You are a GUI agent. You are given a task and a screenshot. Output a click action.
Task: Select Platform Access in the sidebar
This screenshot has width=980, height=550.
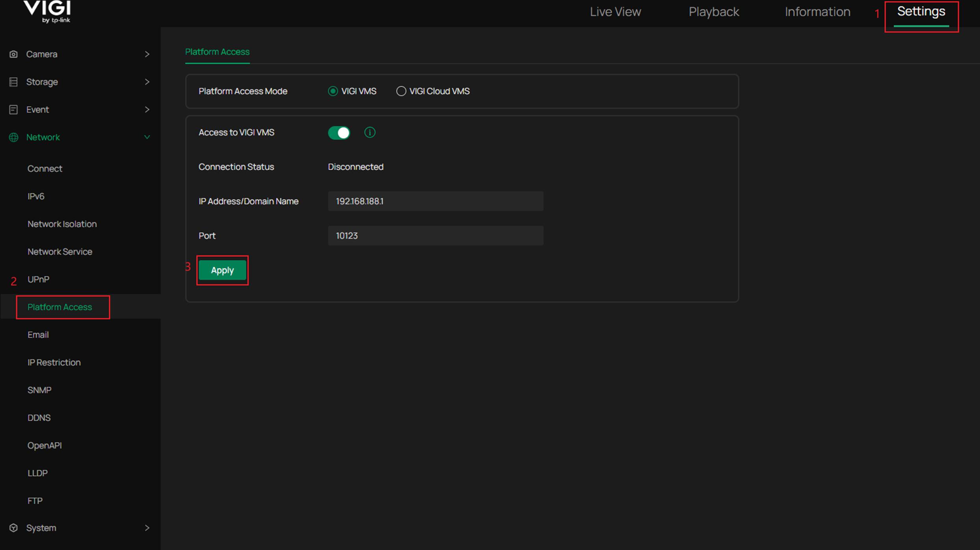pyautogui.click(x=60, y=307)
